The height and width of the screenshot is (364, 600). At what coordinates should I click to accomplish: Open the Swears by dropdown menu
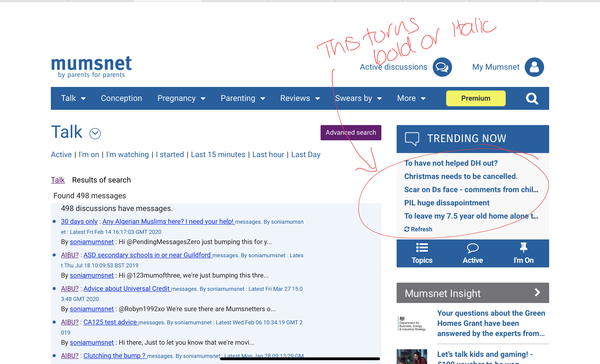359,98
